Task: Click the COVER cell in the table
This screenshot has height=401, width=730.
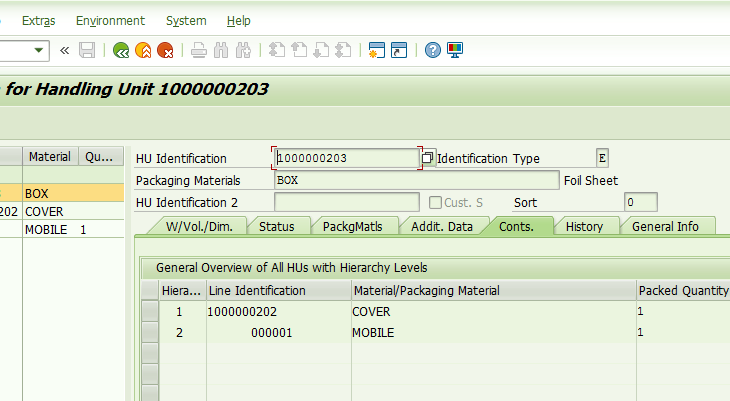Action: (x=493, y=311)
